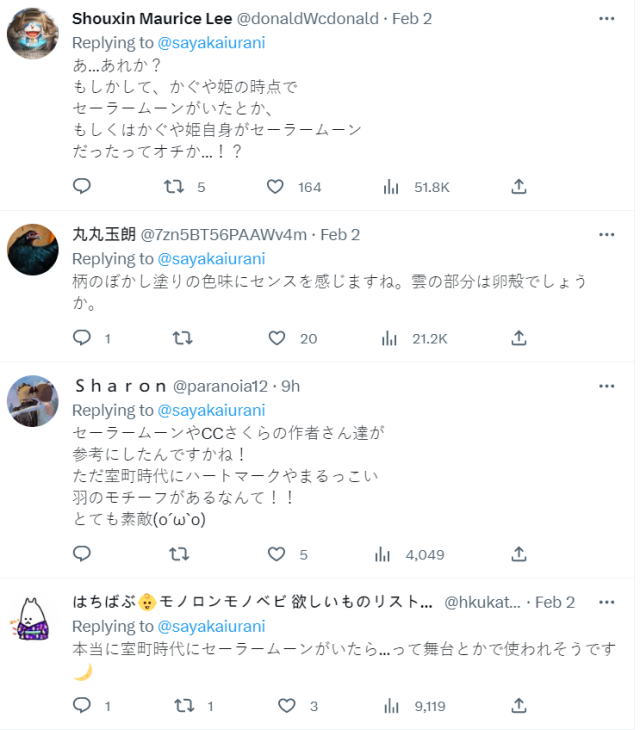The width and height of the screenshot is (640, 730).
Task: View analytics showing 4,049 views
Action: tap(383, 553)
